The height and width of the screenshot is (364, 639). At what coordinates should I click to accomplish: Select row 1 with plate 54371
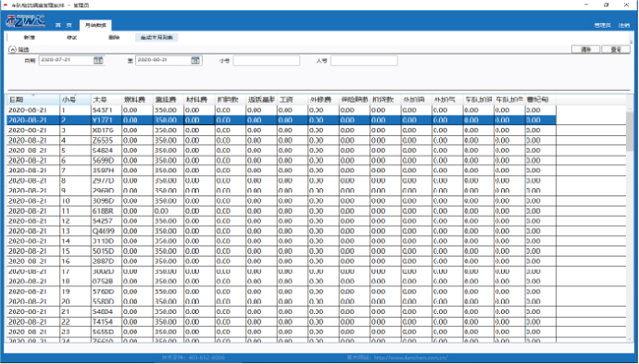click(x=282, y=110)
